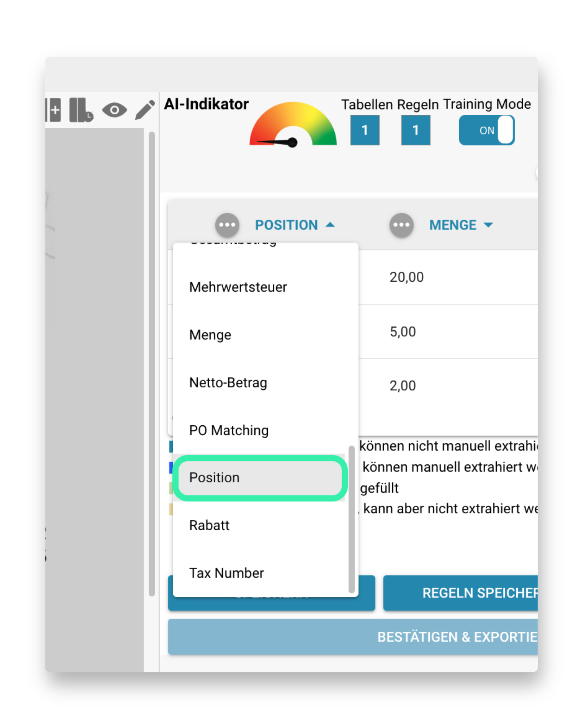Open options menu beside MENGE header

[401, 225]
